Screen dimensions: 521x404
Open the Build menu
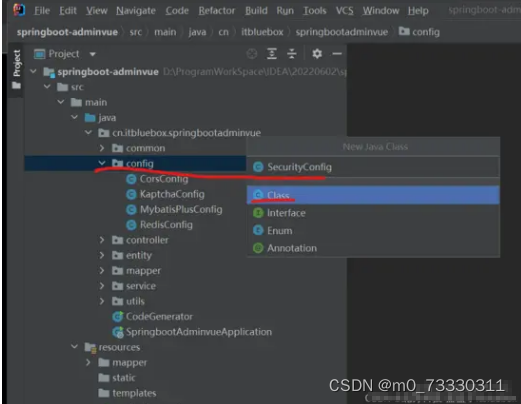256,11
